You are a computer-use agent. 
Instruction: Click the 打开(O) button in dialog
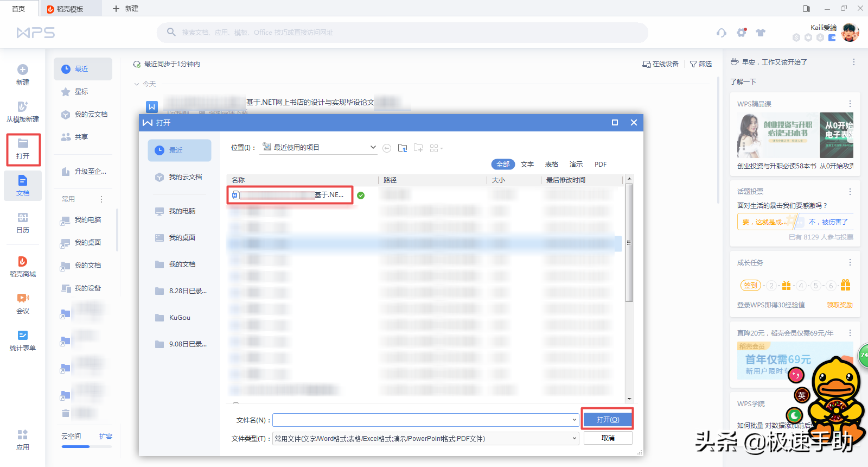tap(608, 420)
